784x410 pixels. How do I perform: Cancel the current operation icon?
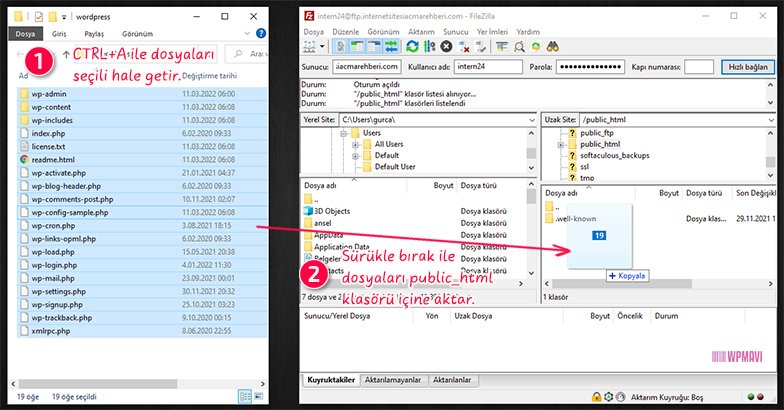pos(446,46)
